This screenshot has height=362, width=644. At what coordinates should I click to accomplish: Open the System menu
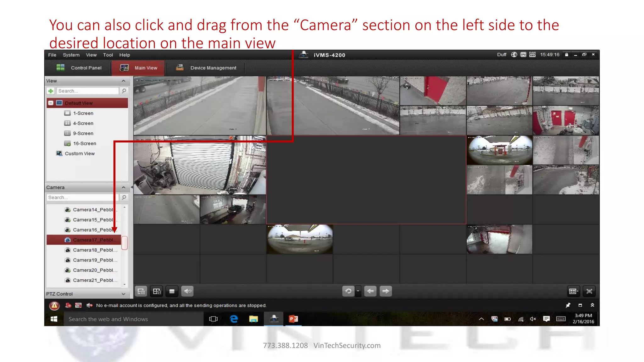click(x=71, y=55)
